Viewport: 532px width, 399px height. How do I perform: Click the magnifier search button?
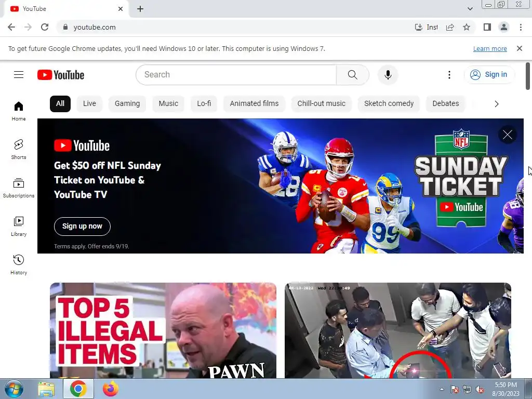[353, 75]
